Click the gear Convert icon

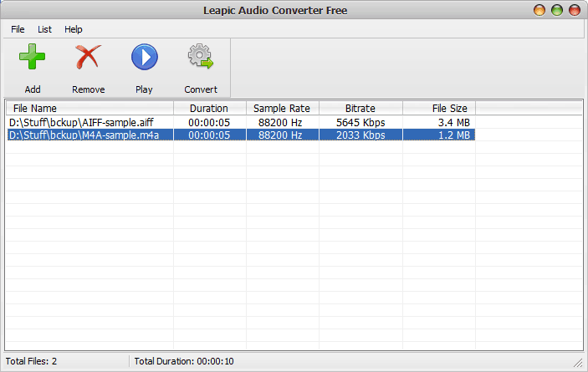(200, 56)
